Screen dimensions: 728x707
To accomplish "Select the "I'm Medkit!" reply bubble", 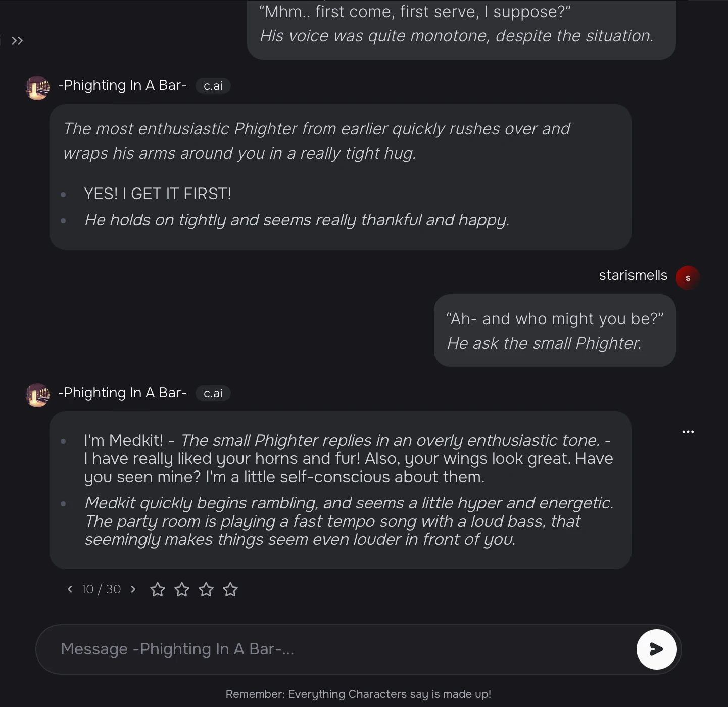I will (x=340, y=490).
